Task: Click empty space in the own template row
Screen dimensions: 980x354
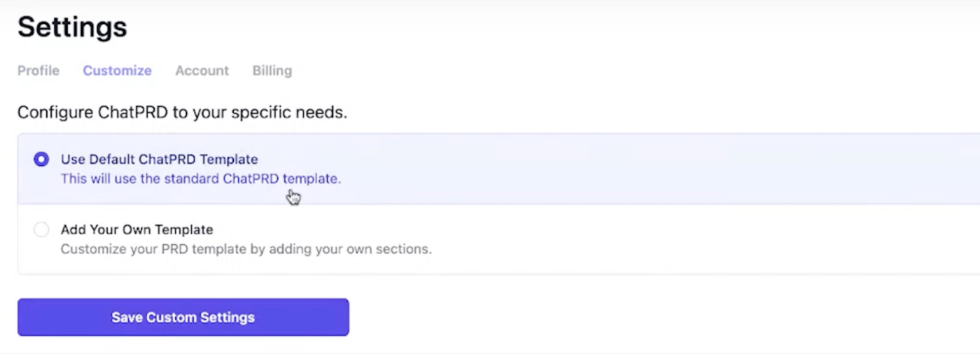Action: (x=630, y=239)
